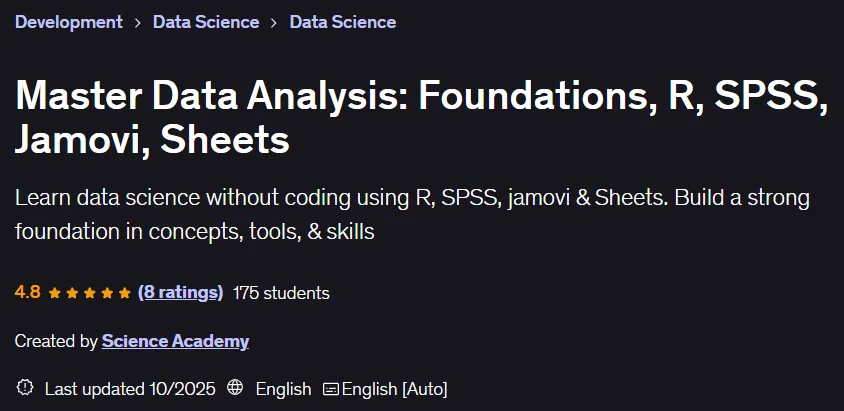Click the 175 students count
The width and height of the screenshot is (844, 411).
click(281, 293)
